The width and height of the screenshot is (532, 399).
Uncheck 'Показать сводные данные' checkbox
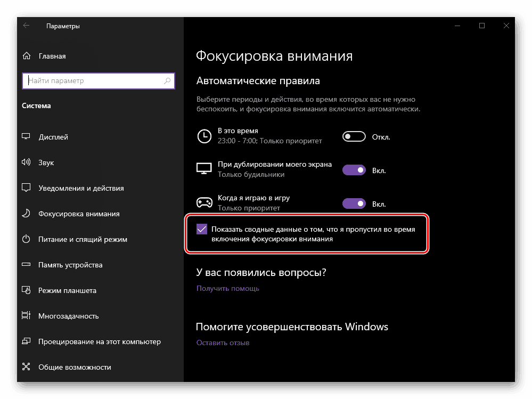pyautogui.click(x=202, y=229)
